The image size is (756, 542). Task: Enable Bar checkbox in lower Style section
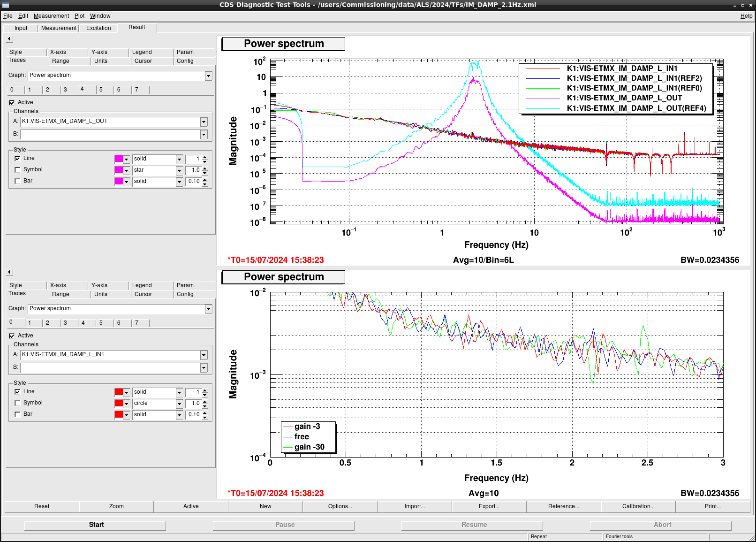17,414
